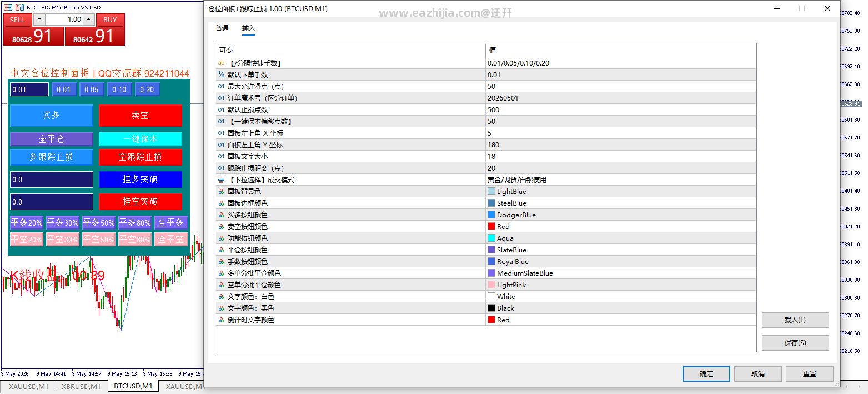Click the 0.01 lot input box in panel

pyautogui.click(x=29, y=89)
